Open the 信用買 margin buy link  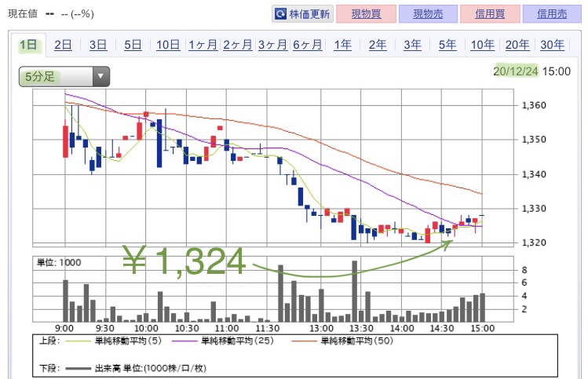click(490, 14)
